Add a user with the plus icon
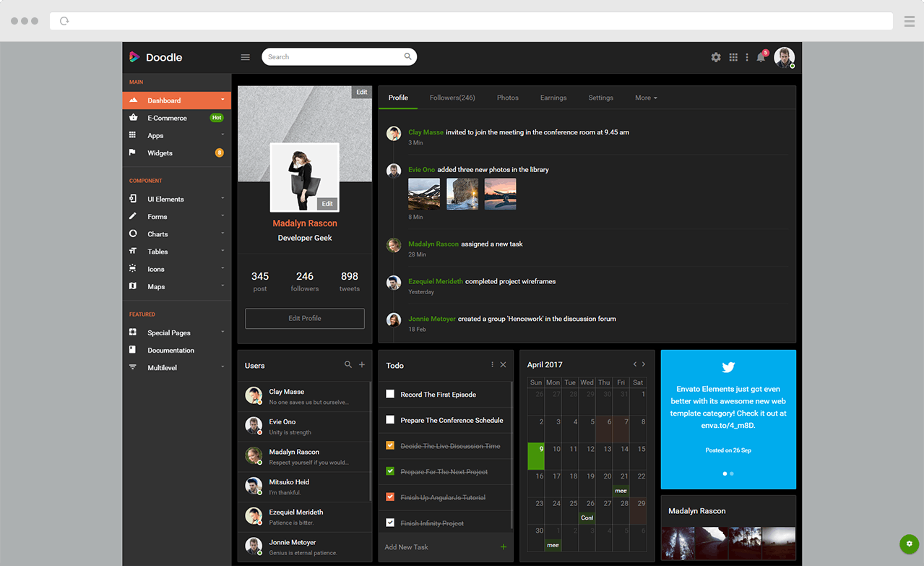 pos(362,365)
